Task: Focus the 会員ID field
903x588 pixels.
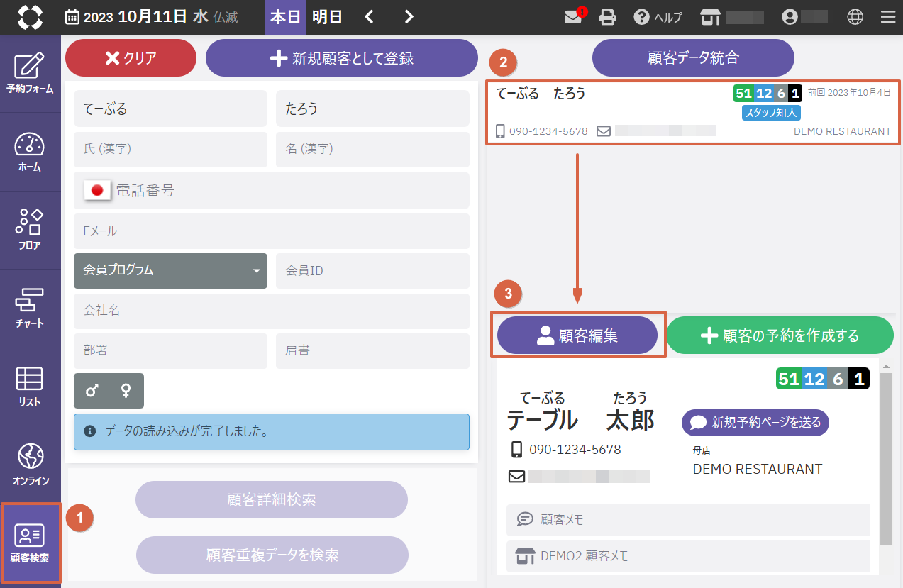Action: tap(372, 270)
